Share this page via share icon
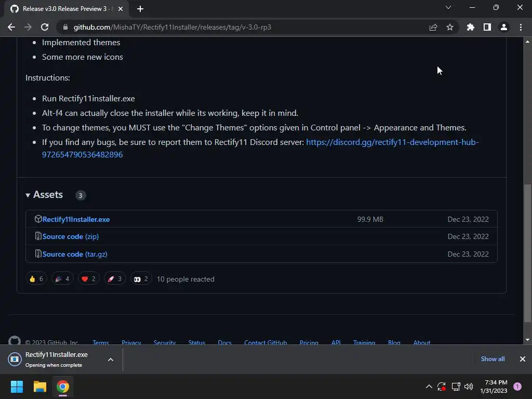 pos(433,27)
